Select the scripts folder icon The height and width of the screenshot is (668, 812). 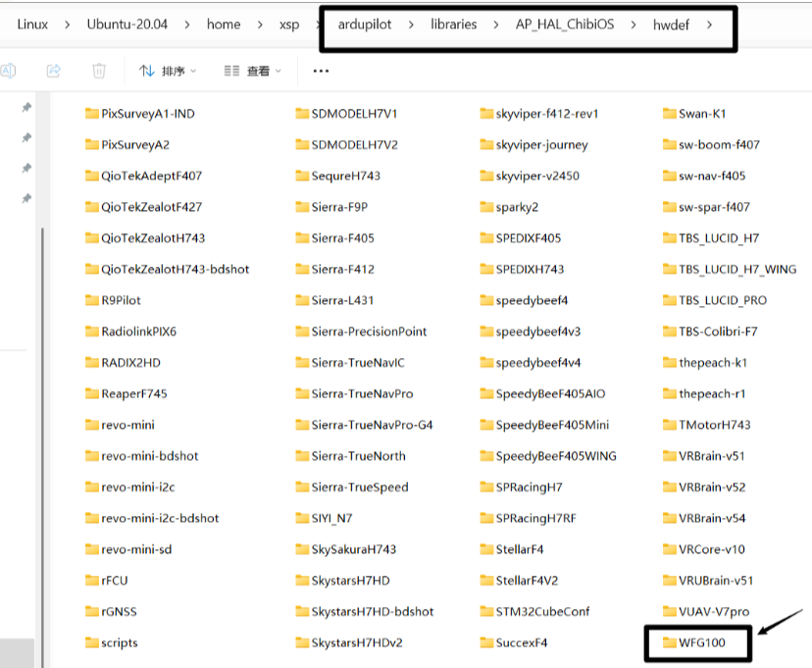pos(92,642)
